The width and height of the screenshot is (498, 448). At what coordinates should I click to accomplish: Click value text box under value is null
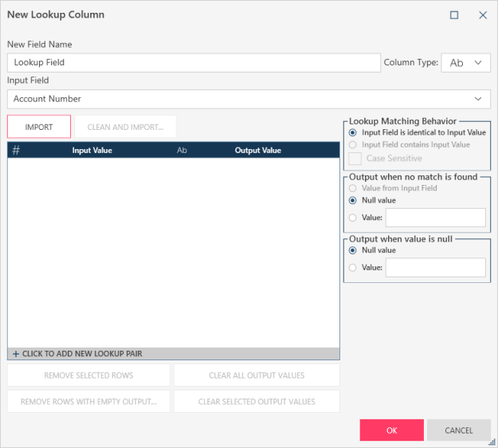coord(435,268)
